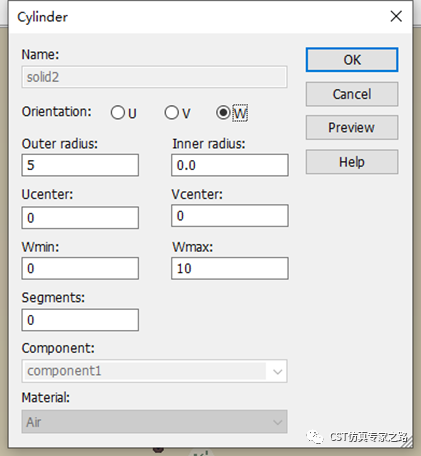Select the Segments input field
Image resolution: width=421 pixels, height=456 pixels.
point(80,320)
